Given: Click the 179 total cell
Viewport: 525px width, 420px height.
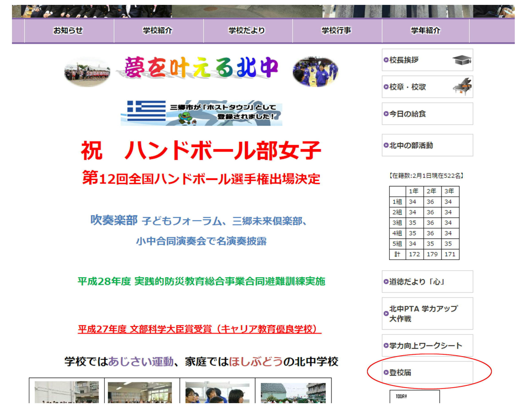Looking at the screenshot, I should (x=432, y=254).
